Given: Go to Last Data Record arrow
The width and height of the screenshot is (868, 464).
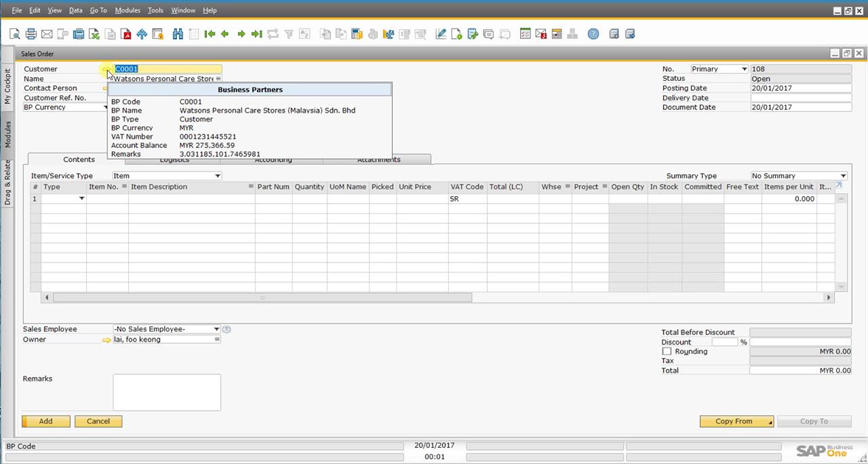Looking at the screenshot, I should [x=256, y=34].
